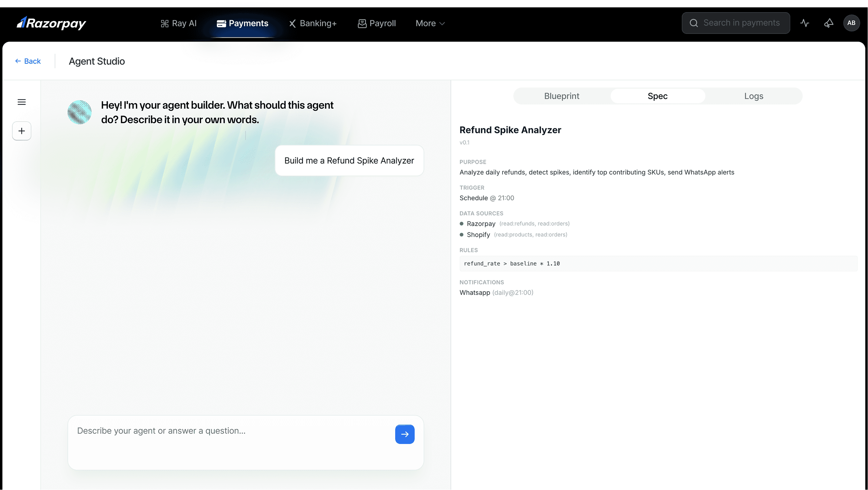This screenshot has height=490, width=868.
Task: Switch to the Blueprint tab
Action: [561, 96]
